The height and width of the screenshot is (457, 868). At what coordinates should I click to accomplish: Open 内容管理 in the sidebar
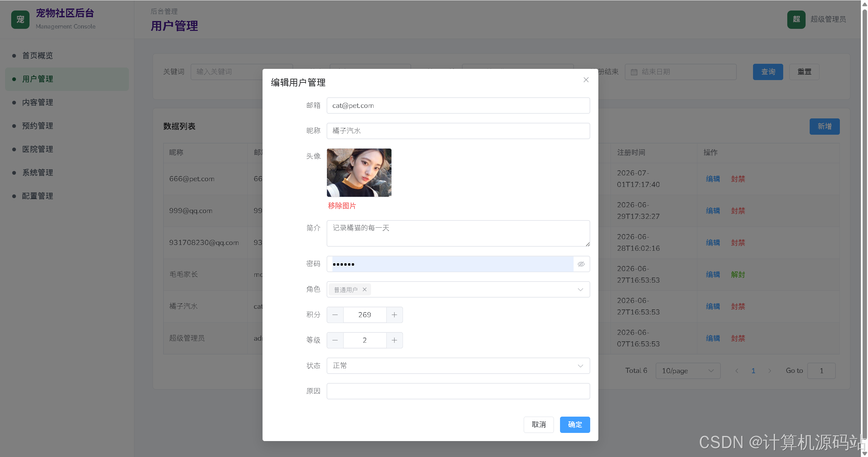coord(67,102)
